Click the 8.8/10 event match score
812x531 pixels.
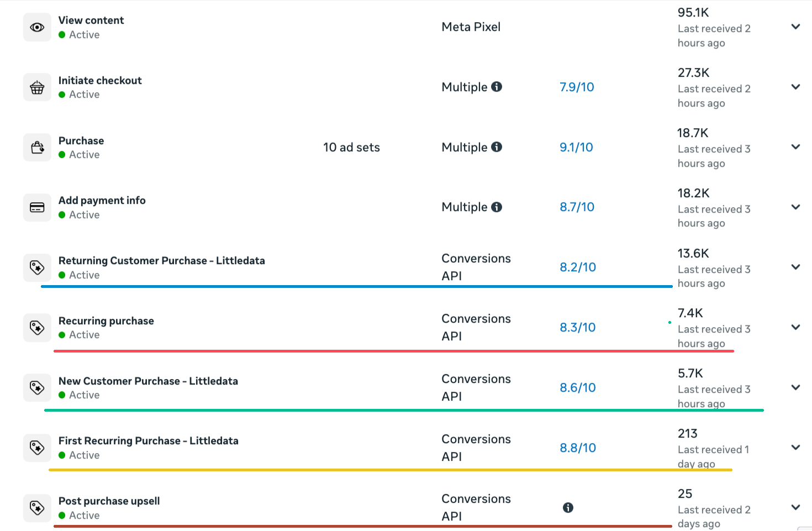tap(578, 448)
